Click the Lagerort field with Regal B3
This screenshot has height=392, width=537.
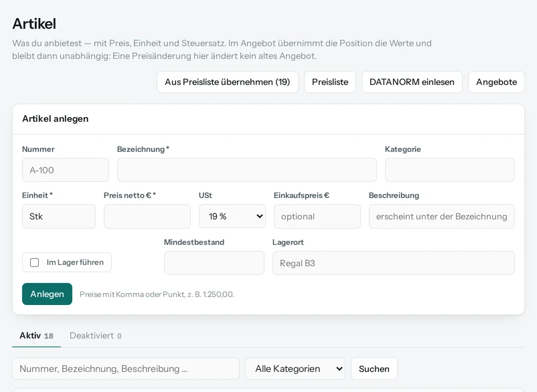point(394,263)
